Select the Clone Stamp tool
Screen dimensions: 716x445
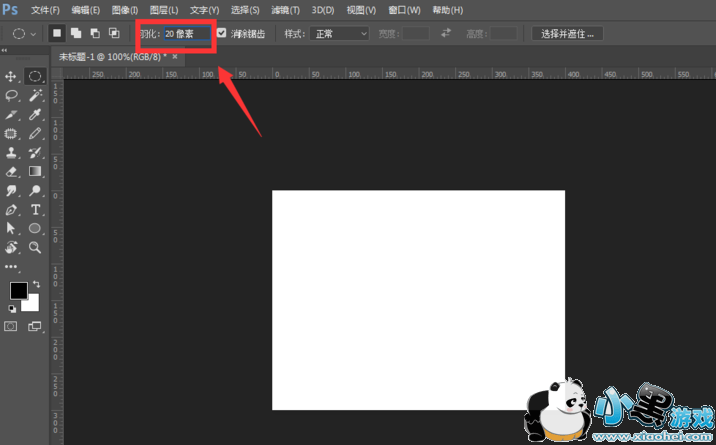(x=11, y=152)
